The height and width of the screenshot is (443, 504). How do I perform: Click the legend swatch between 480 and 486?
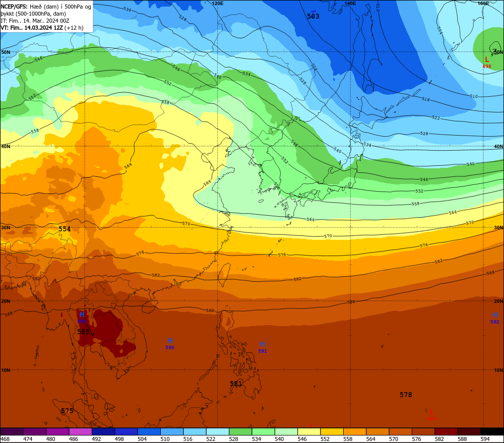click(x=57, y=431)
